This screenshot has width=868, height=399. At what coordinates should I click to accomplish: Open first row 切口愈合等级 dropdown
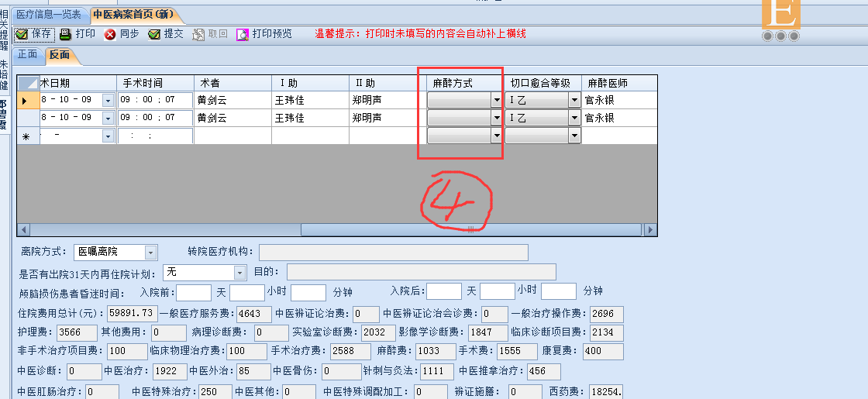pos(574,100)
